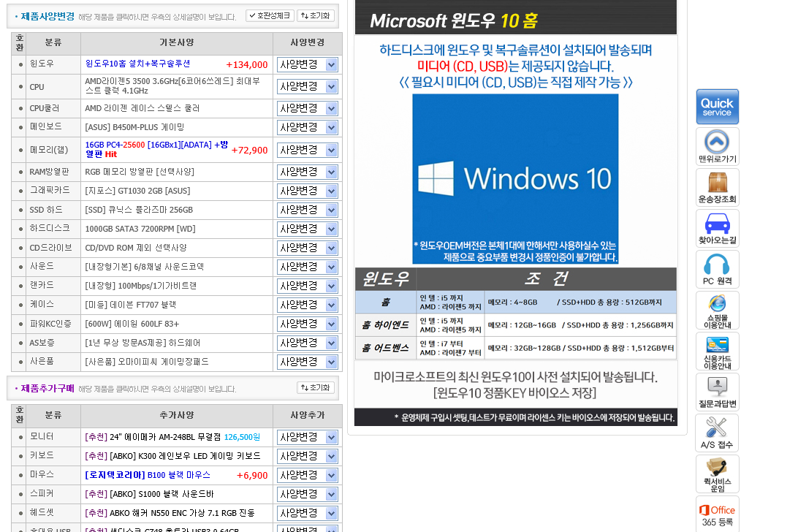Open 사양변경 dropdown for 랜카드 row
The image size is (798, 532).
pyautogui.click(x=308, y=286)
